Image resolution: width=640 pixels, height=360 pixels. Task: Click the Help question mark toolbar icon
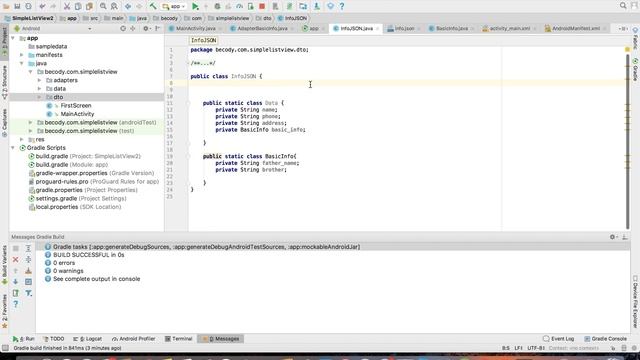point(342,6)
